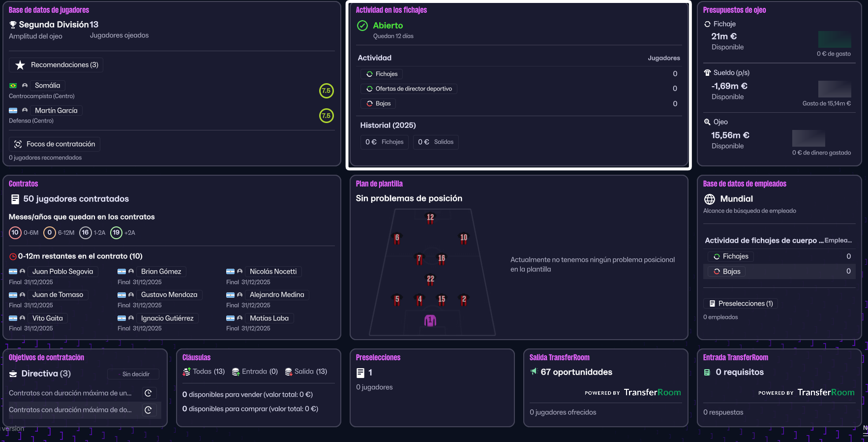The image size is (868, 442).
Task: Select the Salida (13) clauses tab
Action: pyautogui.click(x=306, y=372)
